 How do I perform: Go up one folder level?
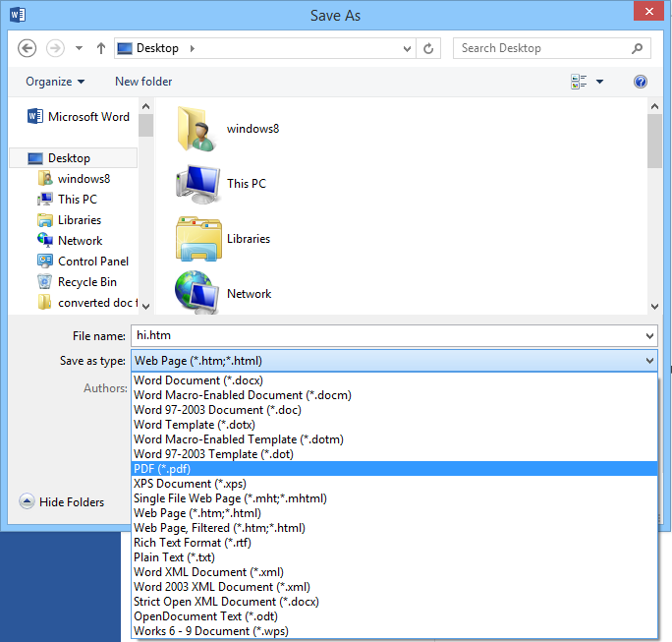click(x=101, y=48)
